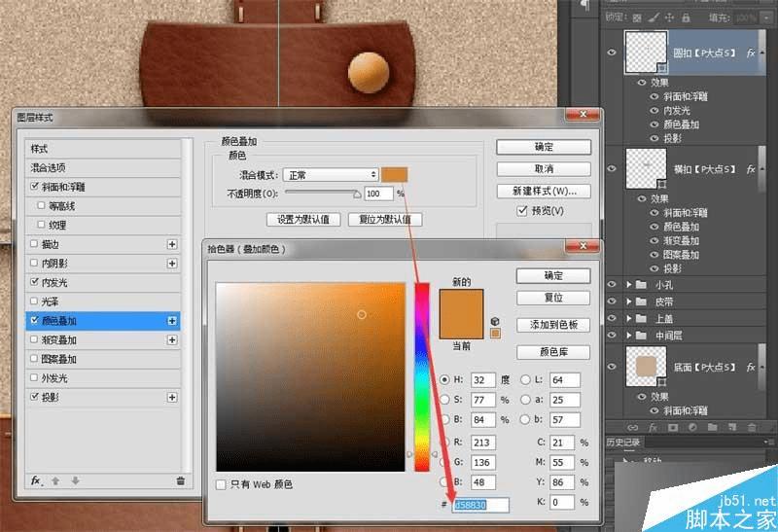778x532 pixels.
Task: Open the 混合模式 blend mode dropdown
Action: click(x=331, y=175)
